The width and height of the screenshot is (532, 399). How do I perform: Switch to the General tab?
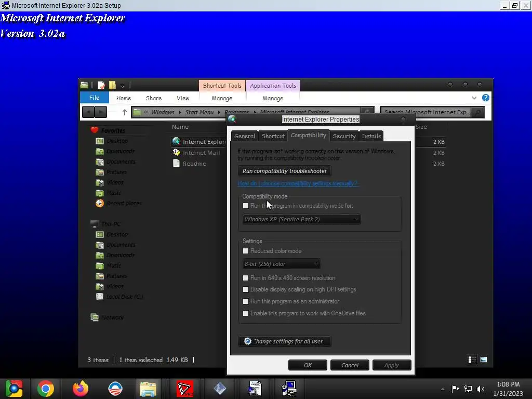tap(244, 136)
